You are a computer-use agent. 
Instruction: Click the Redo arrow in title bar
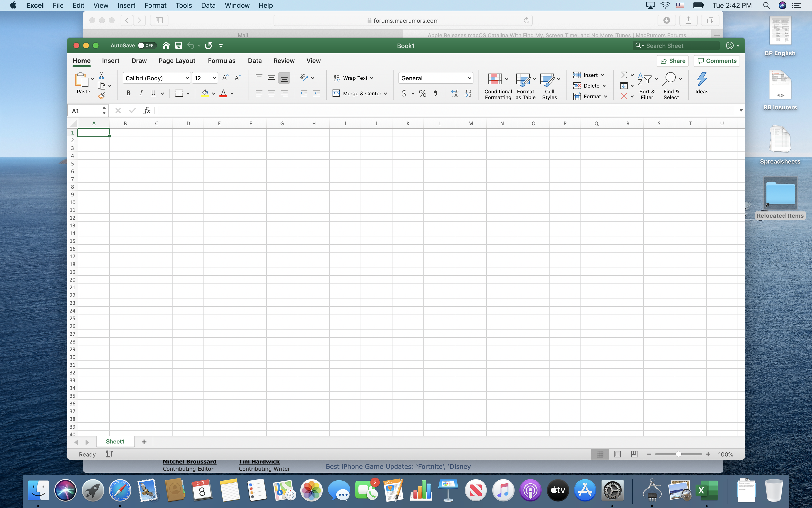[x=208, y=45]
